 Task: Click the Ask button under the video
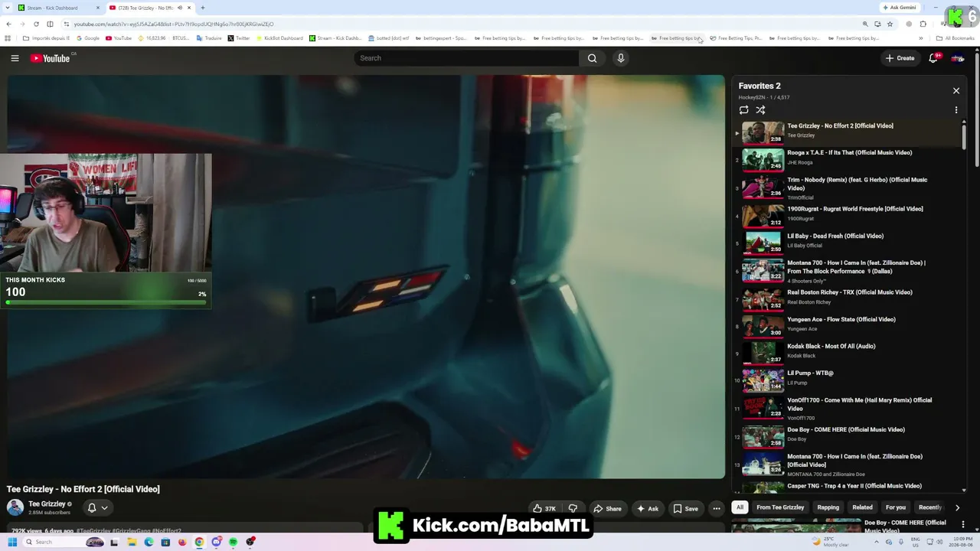[647, 508]
